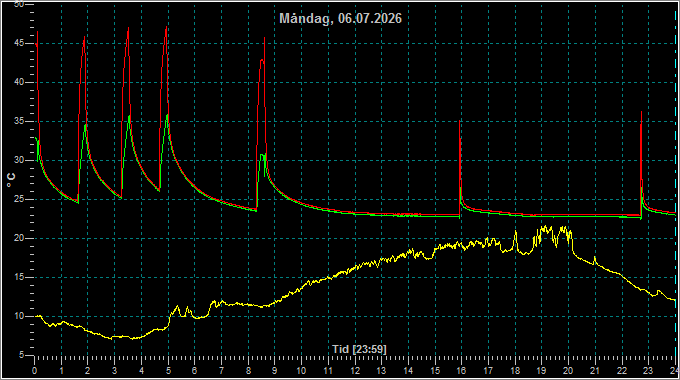Select the hour 23 tick label on the time axis
The image size is (680, 380).
pyautogui.click(x=648, y=371)
